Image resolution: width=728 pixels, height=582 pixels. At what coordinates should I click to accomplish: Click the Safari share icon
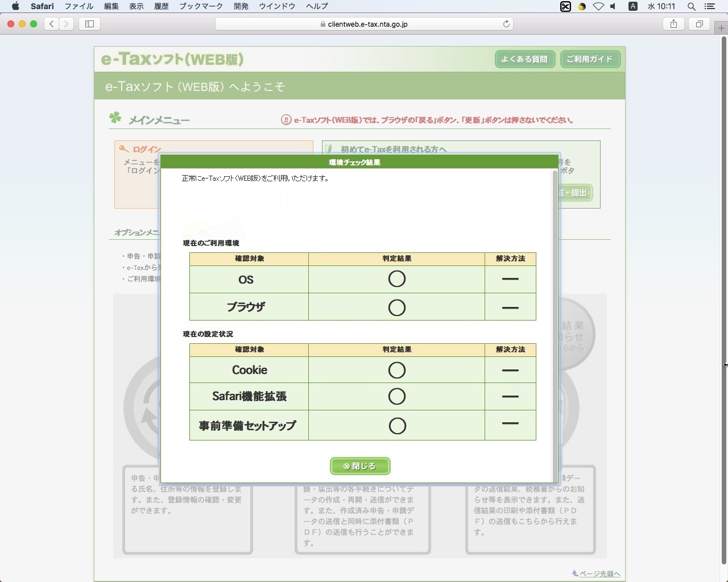coord(673,24)
